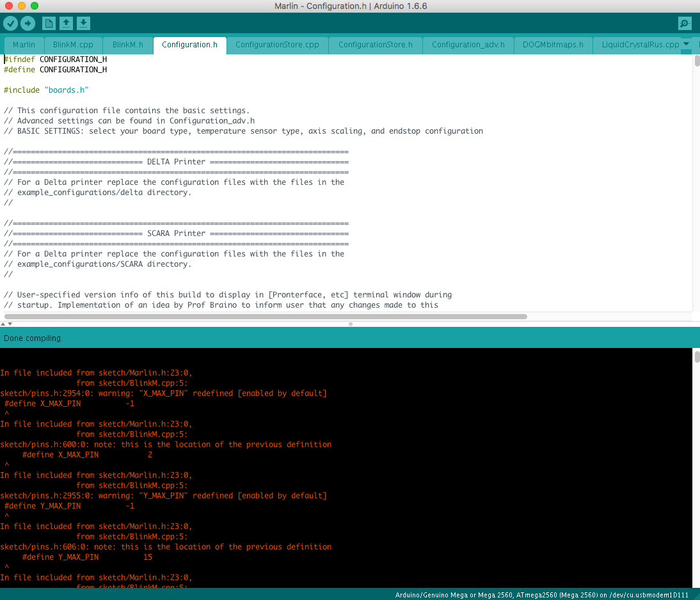Click the editor horizontal scrollbar

tap(266, 316)
